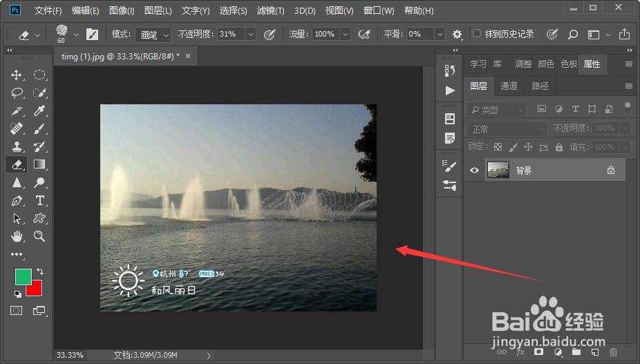Select the Zoom tool
640x364 pixels.
pyautogui.click(x=39, y=236)
